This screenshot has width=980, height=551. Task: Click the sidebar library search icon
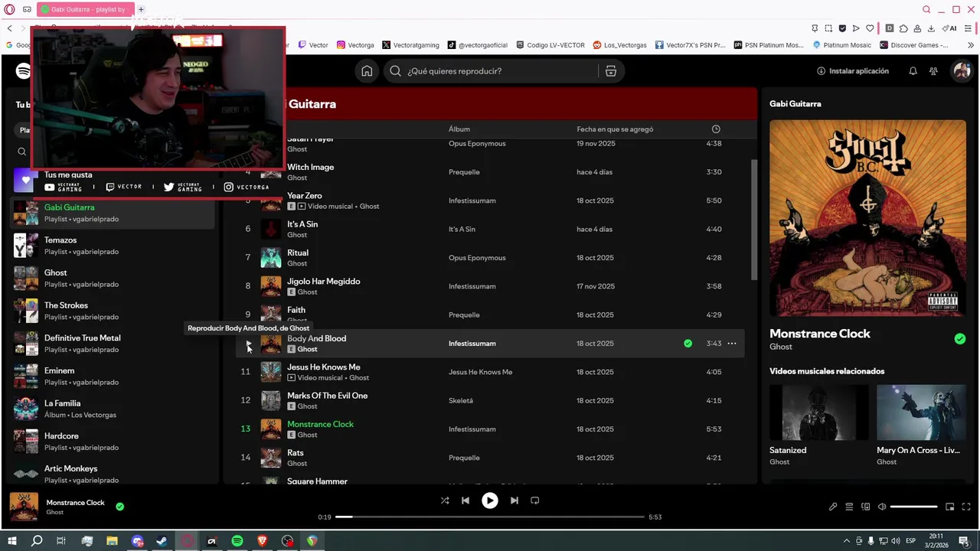coord(21,152)
